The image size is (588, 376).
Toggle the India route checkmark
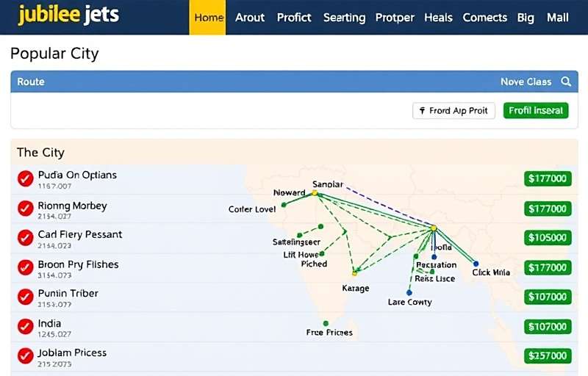[26, 326]
